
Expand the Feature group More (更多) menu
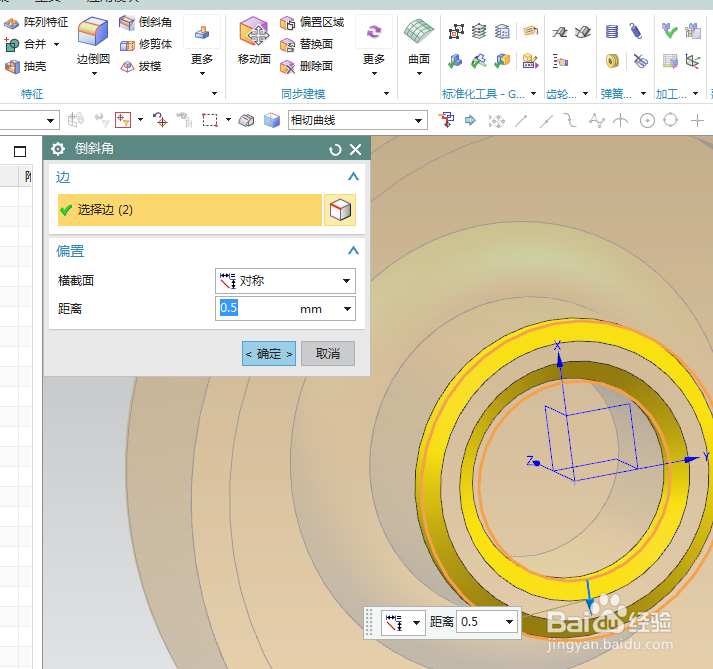[202, 45]
